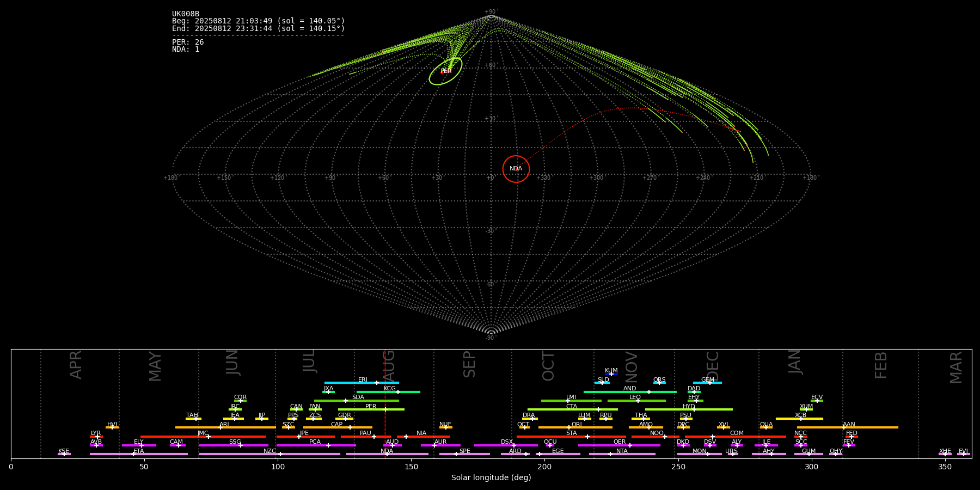Click the AAN orange shower bar
This screenshot has height=490, width=980.
[x=848, y=427]
